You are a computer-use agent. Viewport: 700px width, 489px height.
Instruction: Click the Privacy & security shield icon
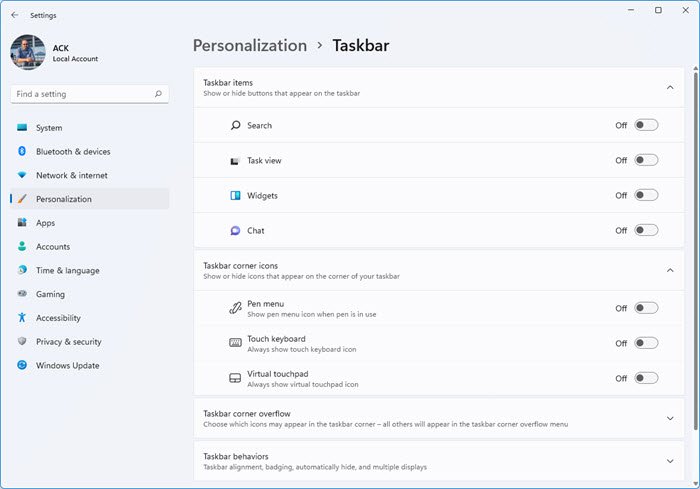(22, 342)
